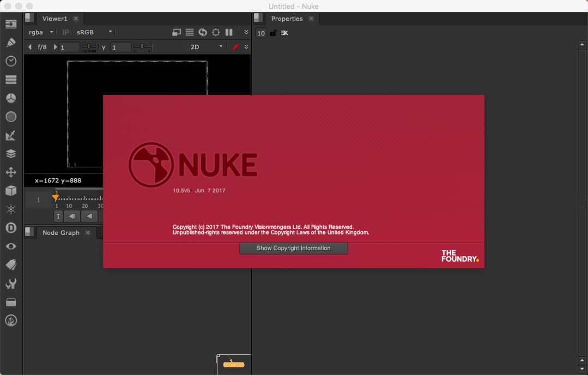Open the Image nodes menu in toolbar

tap(11, 25)
